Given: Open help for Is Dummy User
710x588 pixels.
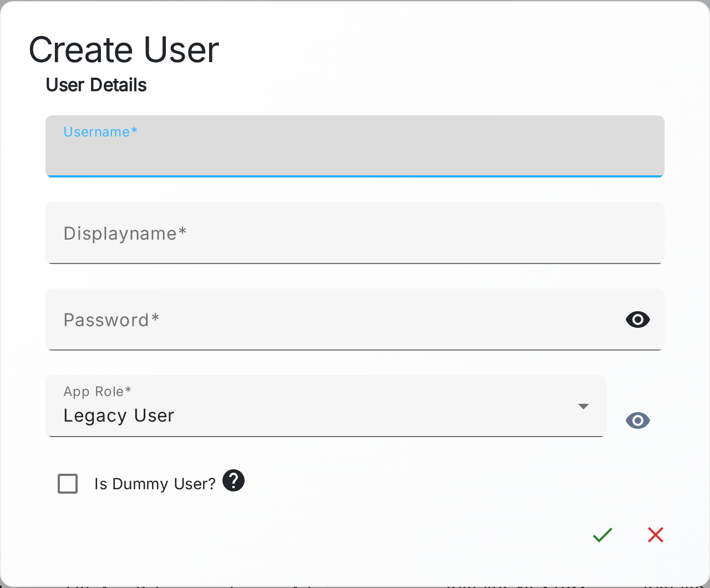Looking at the screenshot, I should (x=234, y=480).
